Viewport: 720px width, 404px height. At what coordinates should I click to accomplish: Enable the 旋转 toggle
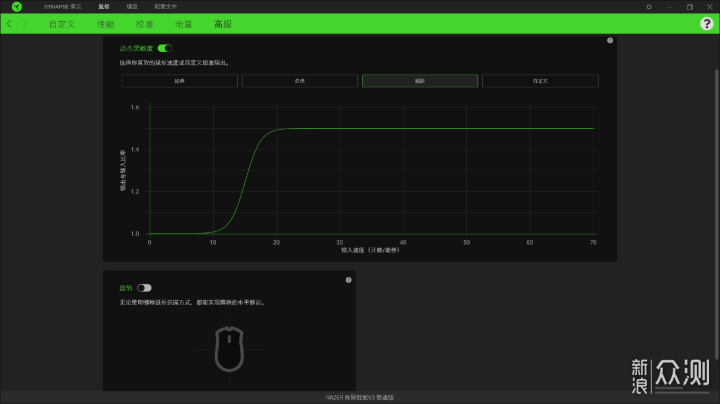144,288
